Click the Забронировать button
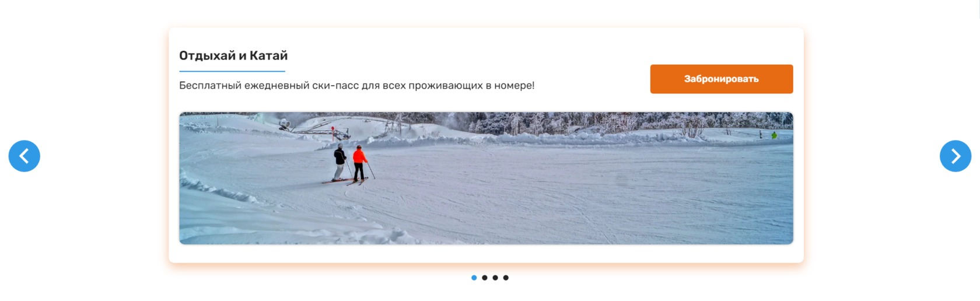Viewport: 980px width, 301px height. click(x=722, y=79)
